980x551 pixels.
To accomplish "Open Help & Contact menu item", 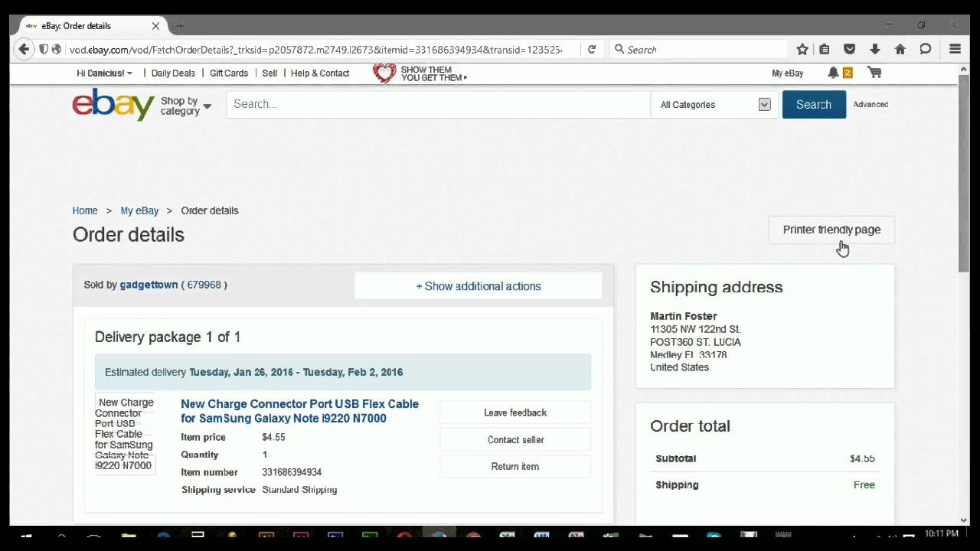I will [x=320, y=73].
